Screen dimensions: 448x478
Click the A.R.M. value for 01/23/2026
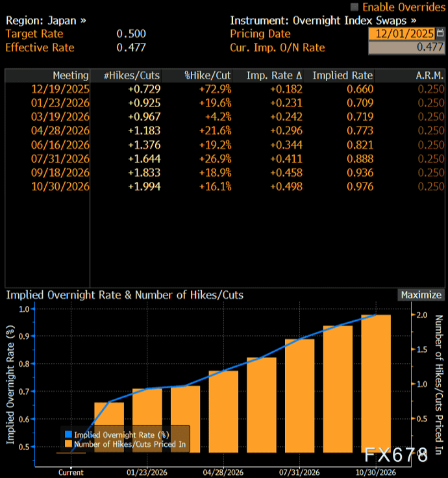click(x=430, y=103)
